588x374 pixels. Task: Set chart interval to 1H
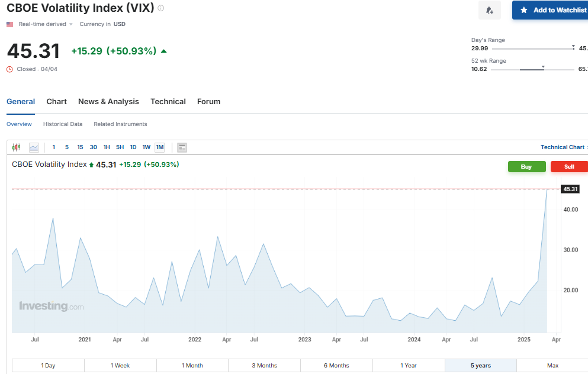point(107,147)
